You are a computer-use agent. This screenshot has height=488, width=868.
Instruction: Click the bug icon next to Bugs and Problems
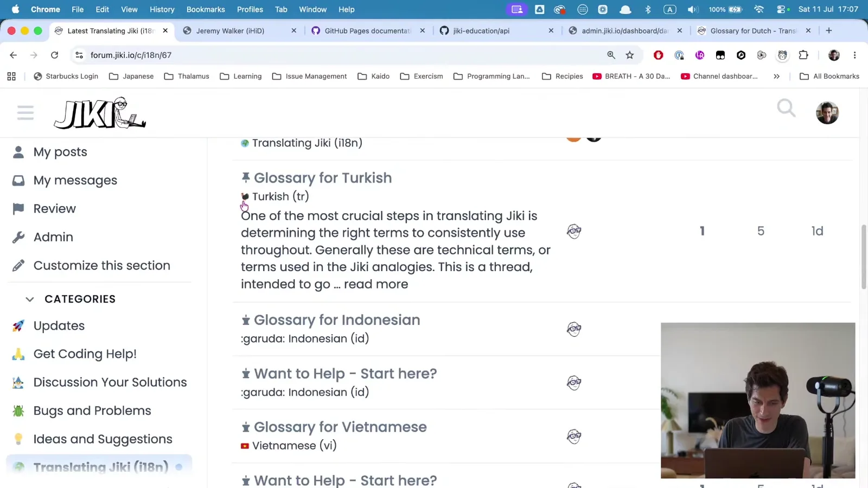click(x=18, y=411)
